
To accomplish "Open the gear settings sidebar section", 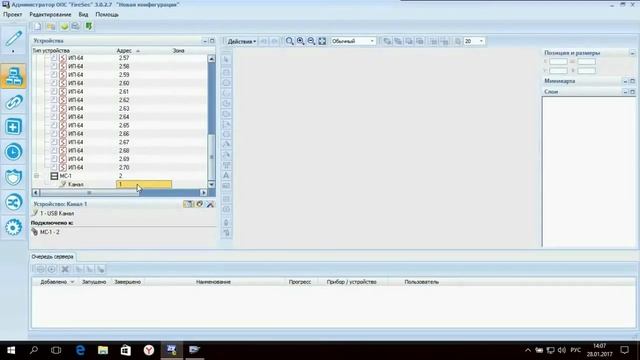I will [x=13, y=227].
